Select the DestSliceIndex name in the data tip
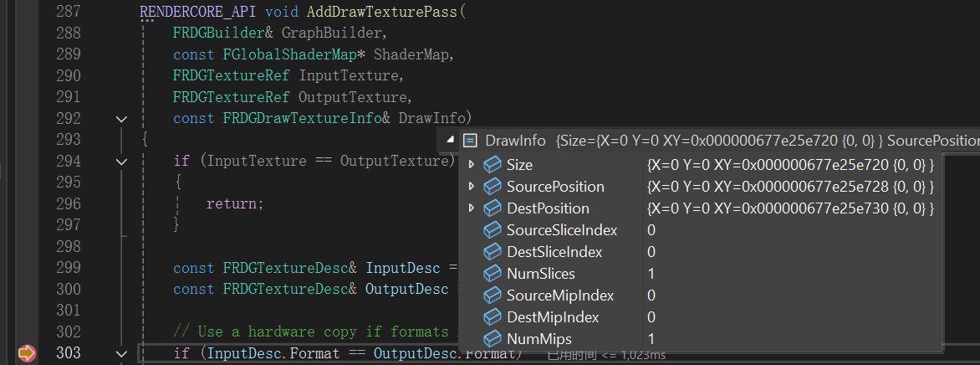Screen dimensions: 980x365 [x=554, y=252]
